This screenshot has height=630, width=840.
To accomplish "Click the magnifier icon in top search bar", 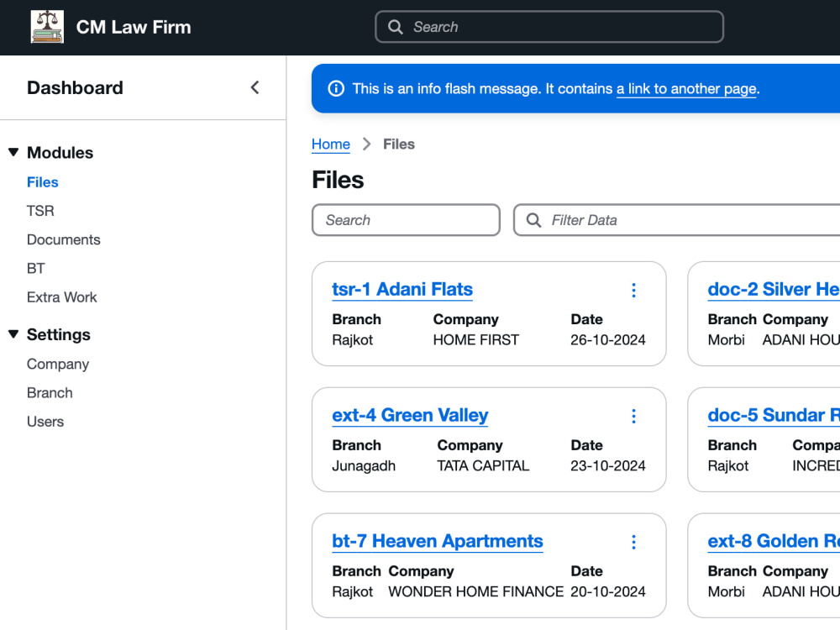I will point(396,27).
